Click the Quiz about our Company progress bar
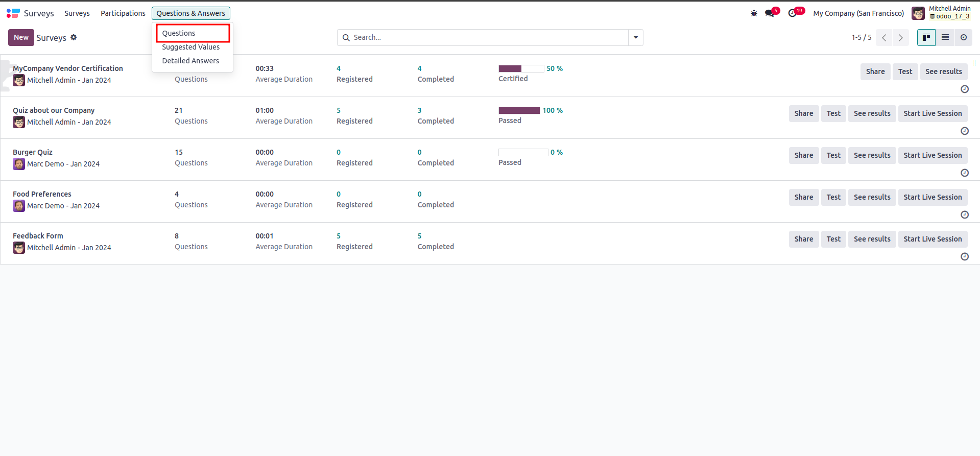980x456 pixels. (x=519, y=110)
